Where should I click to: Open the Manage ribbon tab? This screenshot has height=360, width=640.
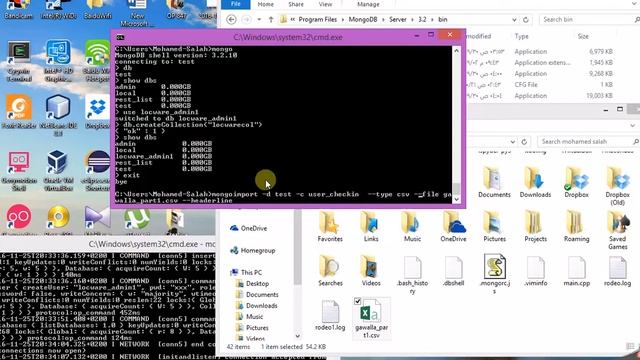368,4
